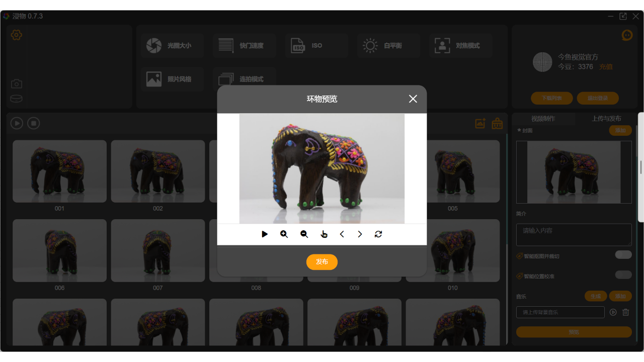Open the ISO setting
Screen dimensions: 644x362
pos(316,46)
